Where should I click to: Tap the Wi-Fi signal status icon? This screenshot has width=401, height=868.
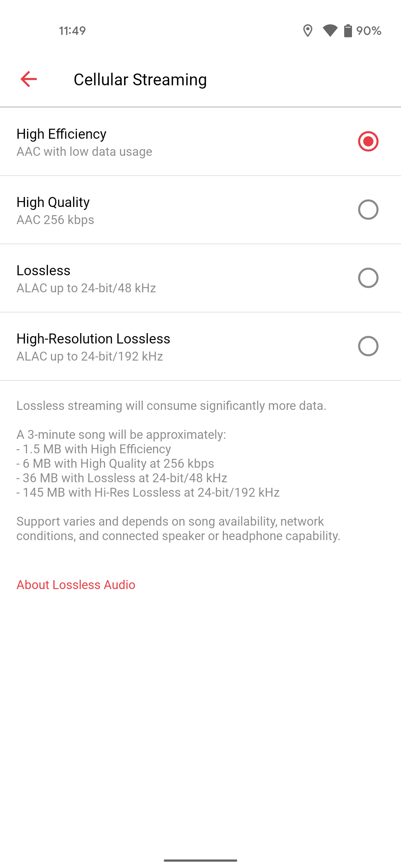click(x=330, y=31)
